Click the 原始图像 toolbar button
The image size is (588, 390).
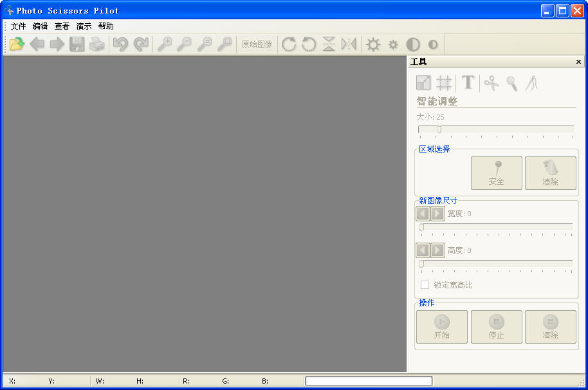pos(257,44)
